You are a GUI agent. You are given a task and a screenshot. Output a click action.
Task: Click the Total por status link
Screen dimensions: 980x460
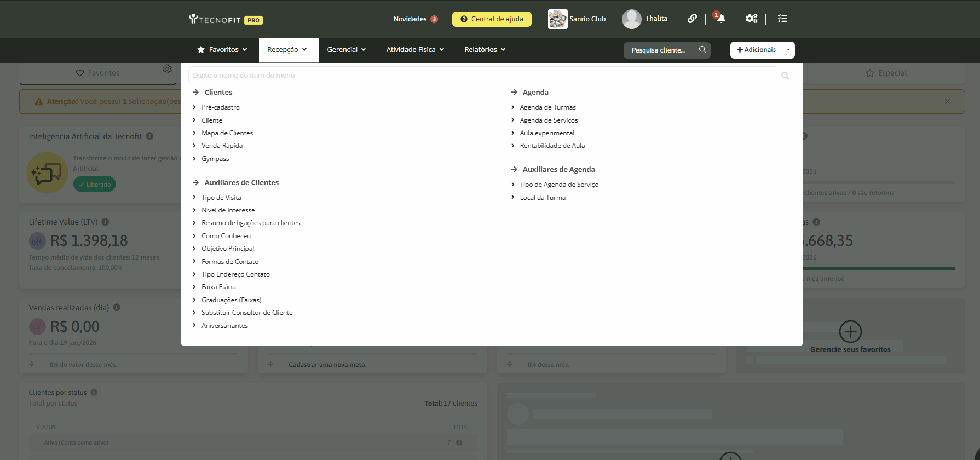pyautogui.click(x=53, y=404)
